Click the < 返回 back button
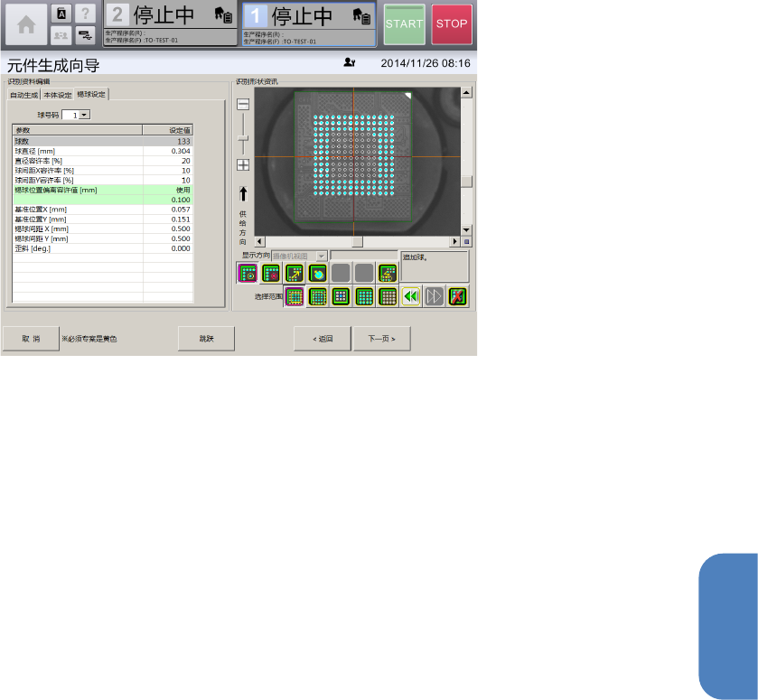 (x=323, y=339)
